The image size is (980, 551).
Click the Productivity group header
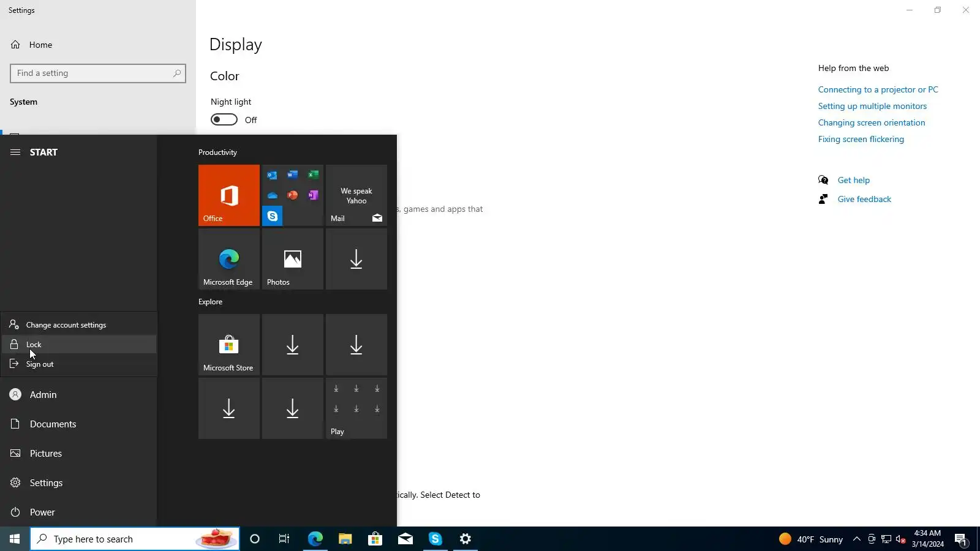coord(217,152)
